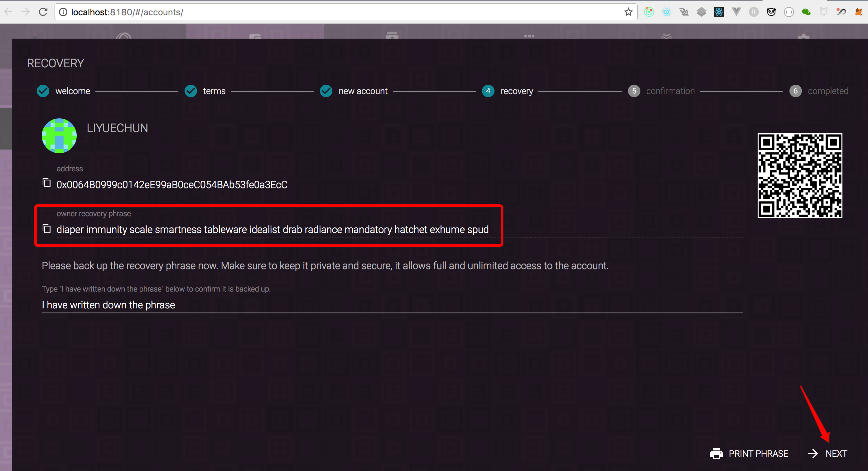Reload the page with the refresh icon
Screen dimensions: 868x471
click(x=43, y=12)
